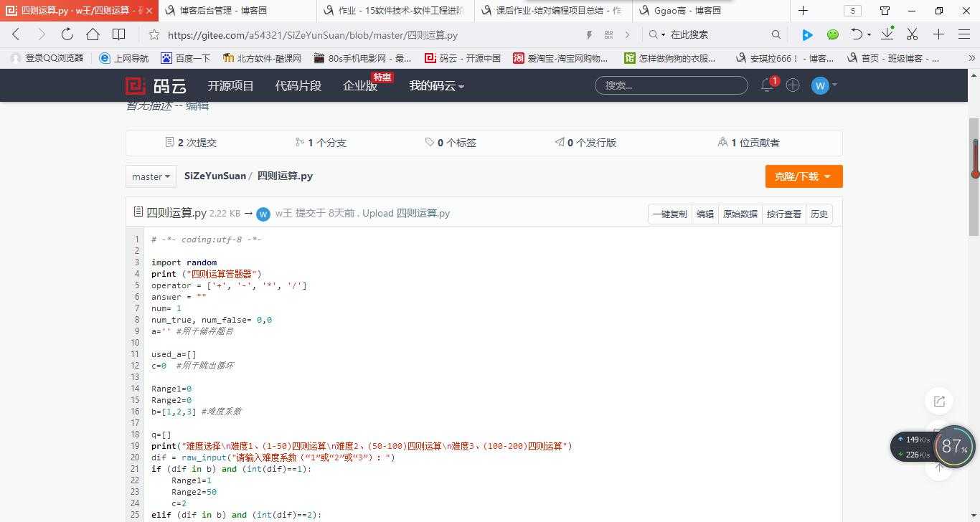Switch to 作业 - 15软件技术 tab

tap(395, 11)
